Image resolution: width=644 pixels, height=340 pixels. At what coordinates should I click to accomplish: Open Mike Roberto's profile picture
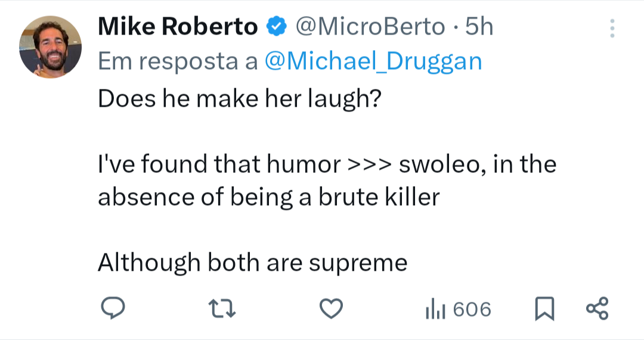(50, 47)
